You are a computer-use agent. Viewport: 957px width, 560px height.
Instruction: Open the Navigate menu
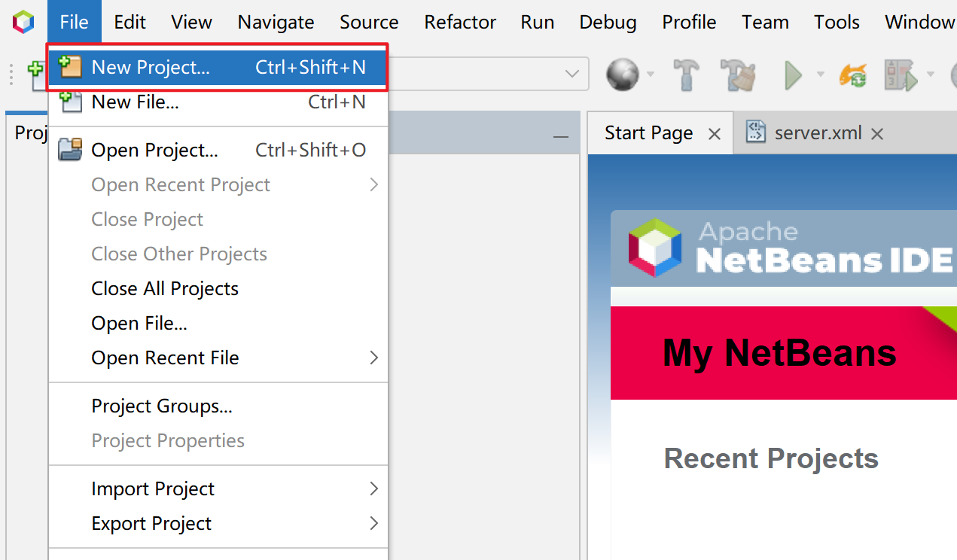tap(276, 22)
